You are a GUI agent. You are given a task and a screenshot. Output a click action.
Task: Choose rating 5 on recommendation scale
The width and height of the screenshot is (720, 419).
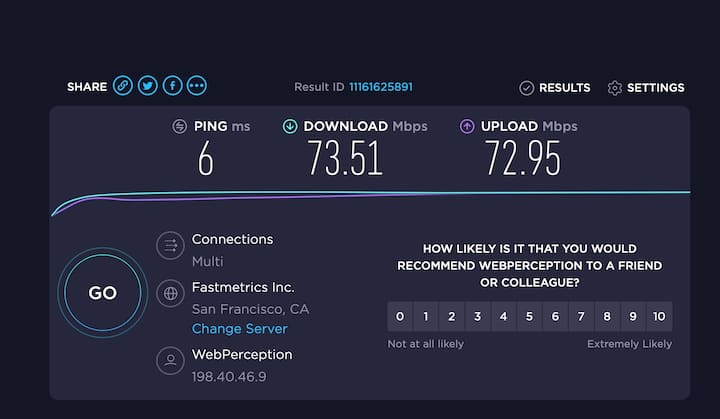(529, 317)
